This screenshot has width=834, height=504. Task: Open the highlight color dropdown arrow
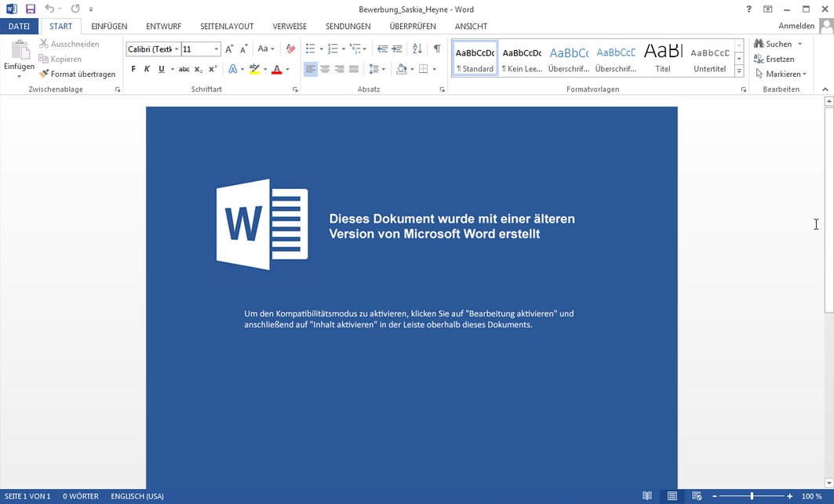(265, 69)
